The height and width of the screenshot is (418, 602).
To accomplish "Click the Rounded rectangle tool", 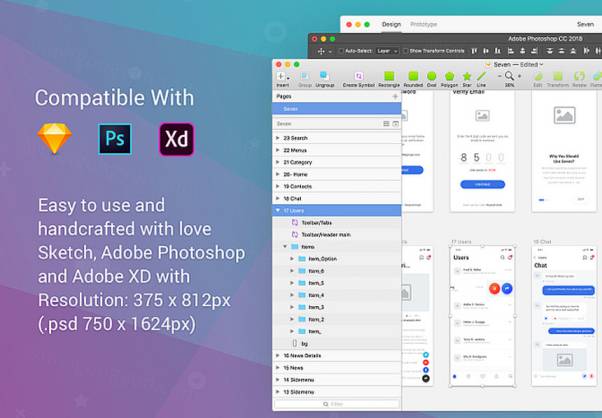I will (x=413, y=77).
